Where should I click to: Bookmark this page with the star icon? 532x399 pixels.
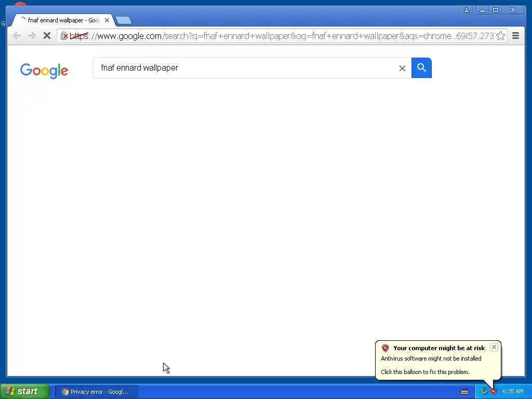pyautogui.click(x=500, y=36)
